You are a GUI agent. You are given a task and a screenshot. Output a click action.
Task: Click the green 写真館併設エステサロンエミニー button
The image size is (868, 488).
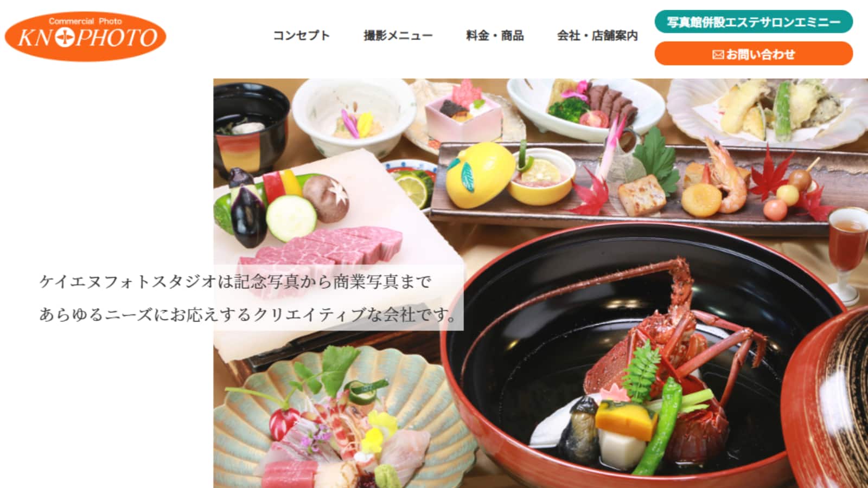pos(754,22)
